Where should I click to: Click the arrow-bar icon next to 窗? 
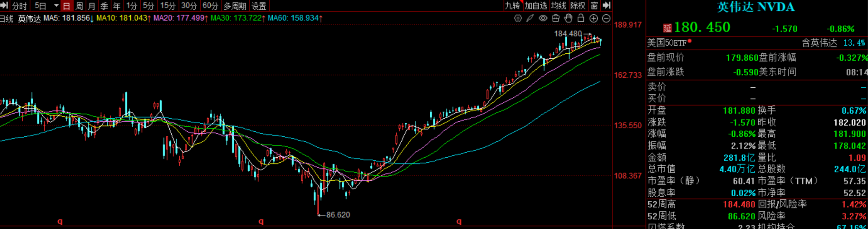click(606, 5)
